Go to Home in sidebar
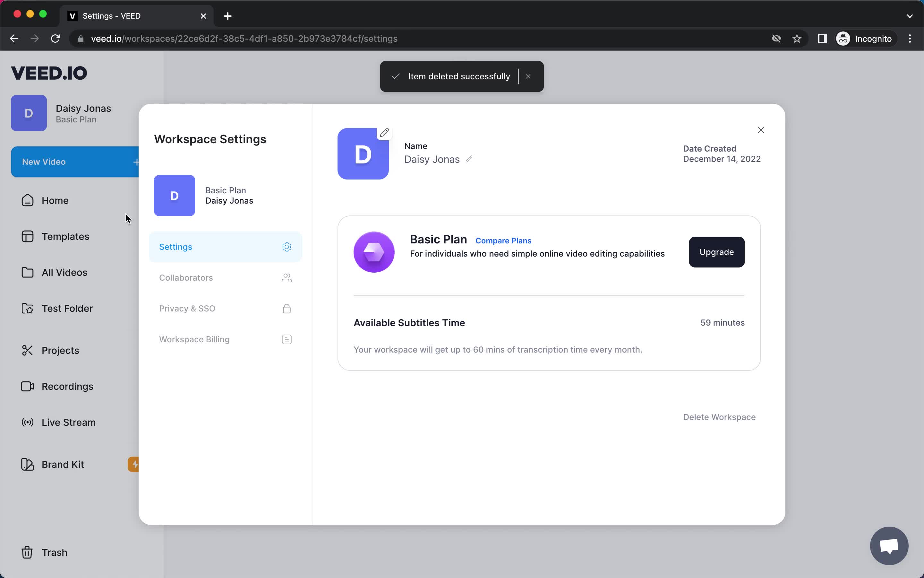Viewport: 924px width, 578px height. click(x=55, y=200)
